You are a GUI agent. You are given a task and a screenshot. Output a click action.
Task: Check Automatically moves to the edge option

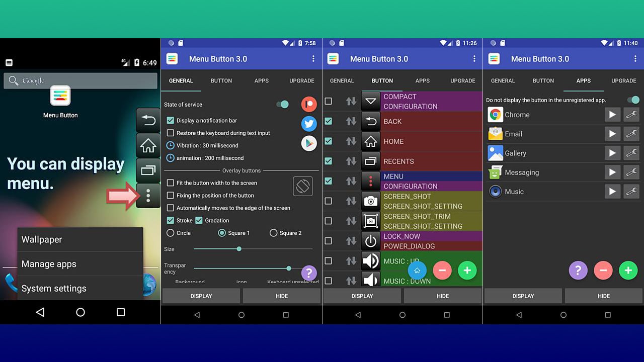(x=170, y=208)
